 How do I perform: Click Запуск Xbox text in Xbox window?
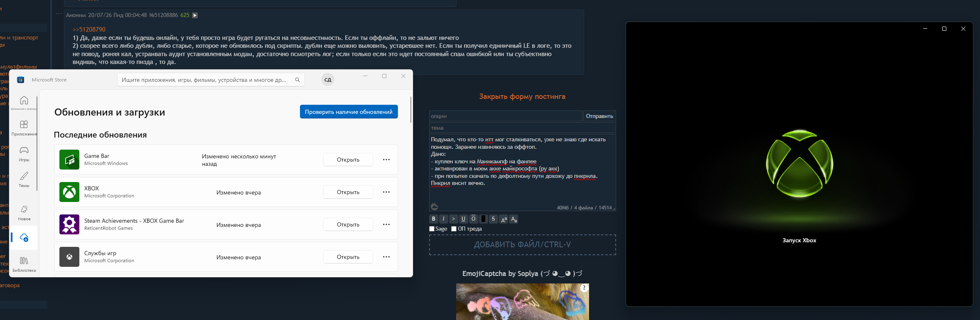coord(799,240)
